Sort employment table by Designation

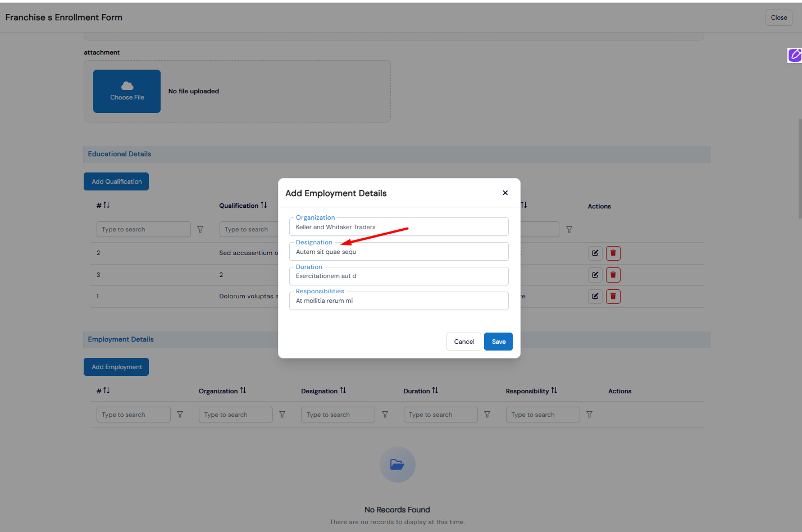[343, 390]
